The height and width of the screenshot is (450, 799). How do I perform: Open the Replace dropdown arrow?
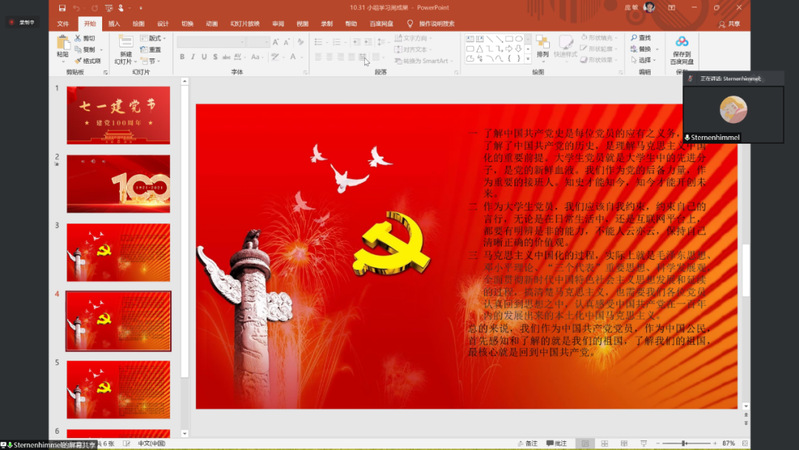coord(657,49)
